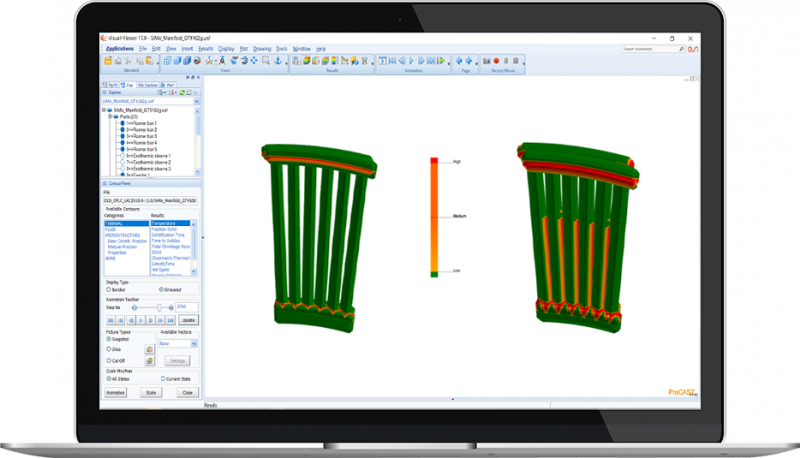
Task: Click the Stop recording square icon
Action: point(504,61)
